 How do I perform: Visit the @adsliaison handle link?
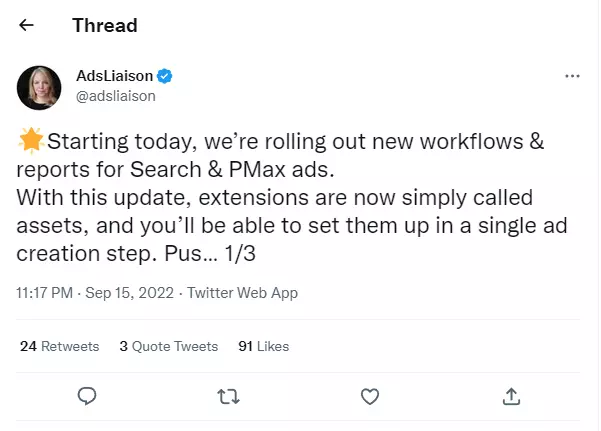(115, 96)
